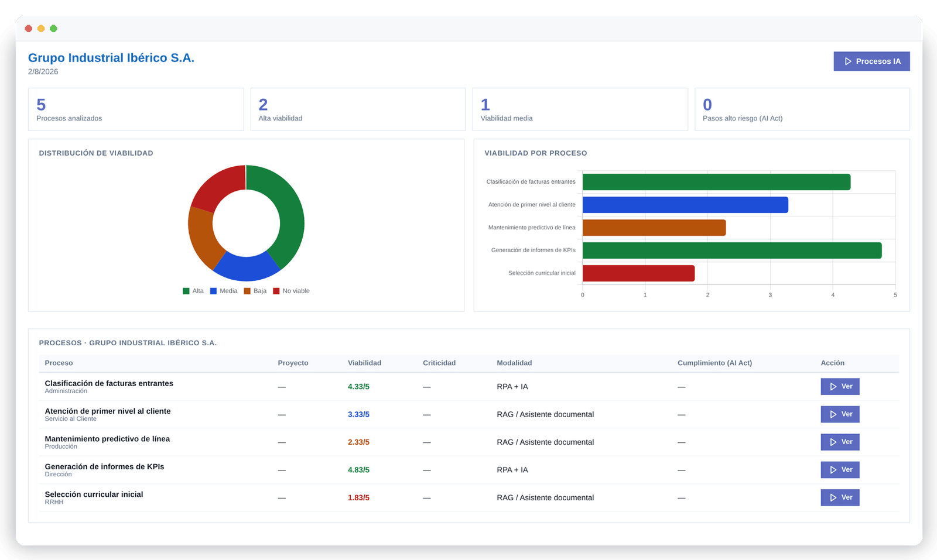Click the Grupo Industrial Ibérico S.A. title
This screenshot has height=560, width=937.
[111, 58]
